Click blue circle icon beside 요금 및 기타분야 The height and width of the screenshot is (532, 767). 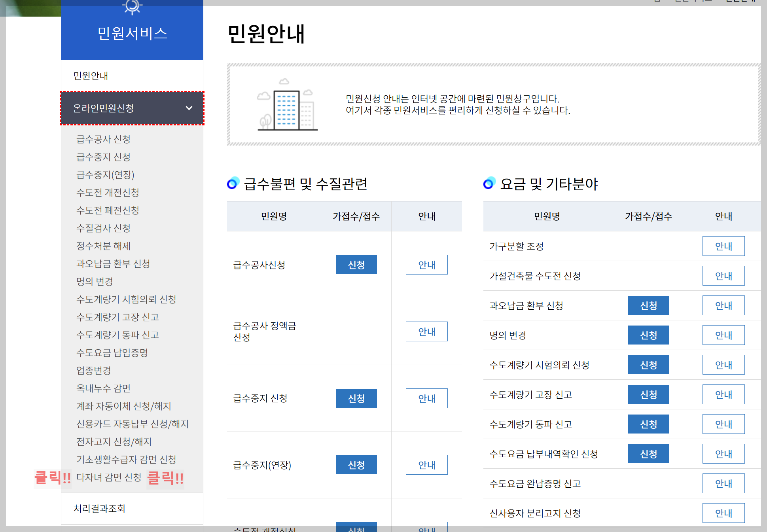click(x=489, y=183)
